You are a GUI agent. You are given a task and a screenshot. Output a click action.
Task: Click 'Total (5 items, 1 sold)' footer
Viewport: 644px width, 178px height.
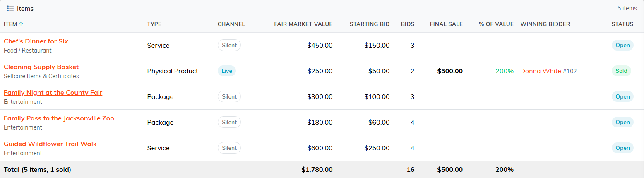click(37, 170)
